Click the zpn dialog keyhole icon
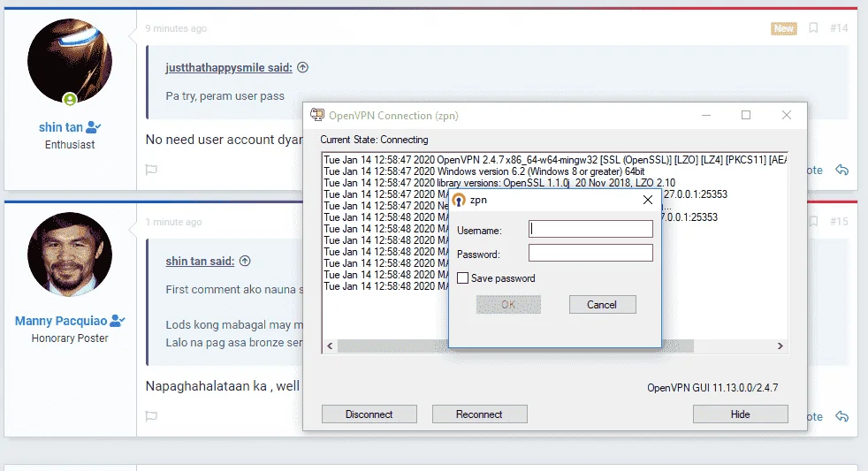 click(x=459, y=200)
